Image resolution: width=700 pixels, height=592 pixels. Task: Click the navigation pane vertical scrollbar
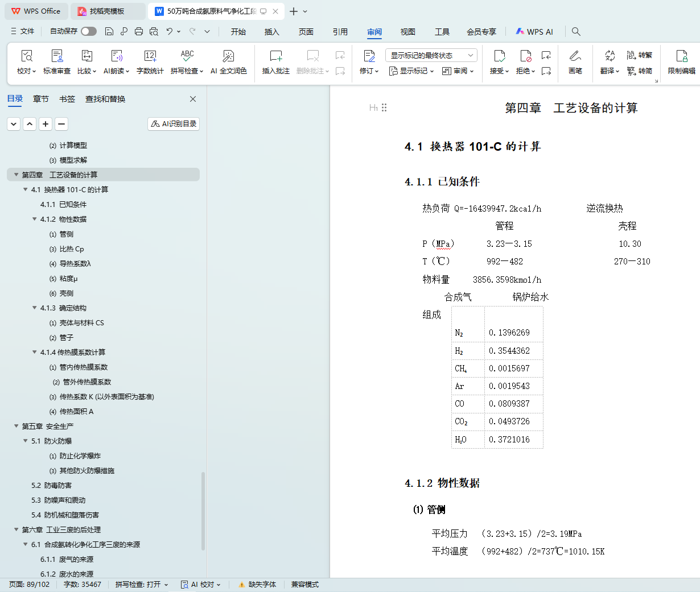203,511
